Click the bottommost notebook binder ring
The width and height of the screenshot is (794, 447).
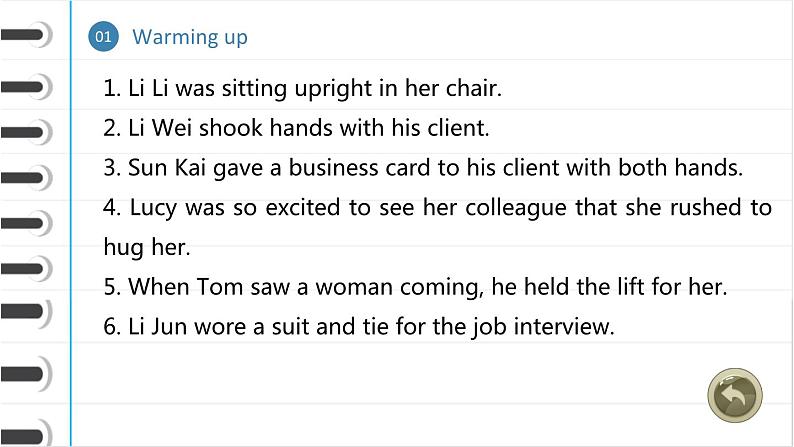pos(26,434)
